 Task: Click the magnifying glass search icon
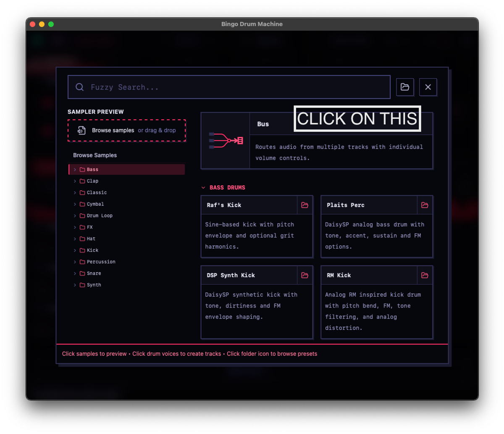click(79, 87)
